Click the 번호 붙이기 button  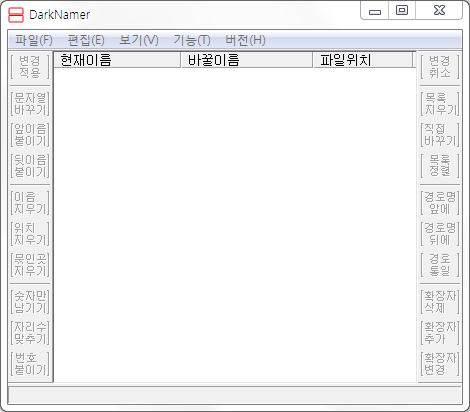[30, 364]
